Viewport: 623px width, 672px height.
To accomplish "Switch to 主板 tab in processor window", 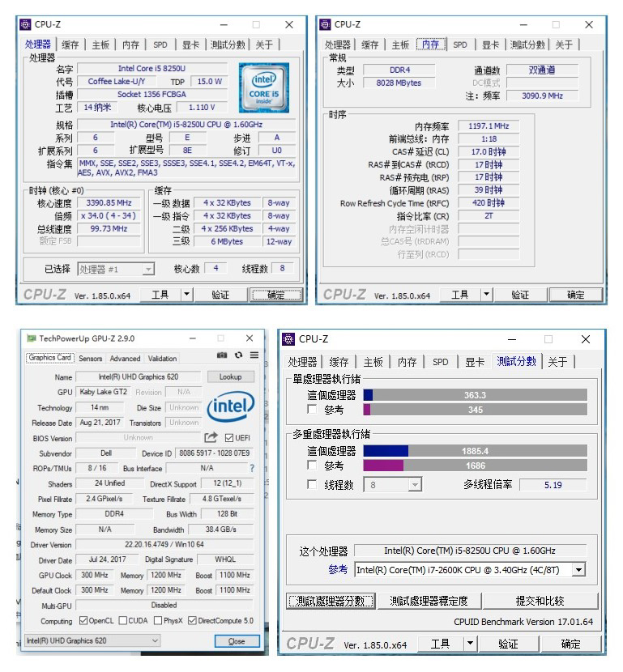I will click(x=100, y=45).
